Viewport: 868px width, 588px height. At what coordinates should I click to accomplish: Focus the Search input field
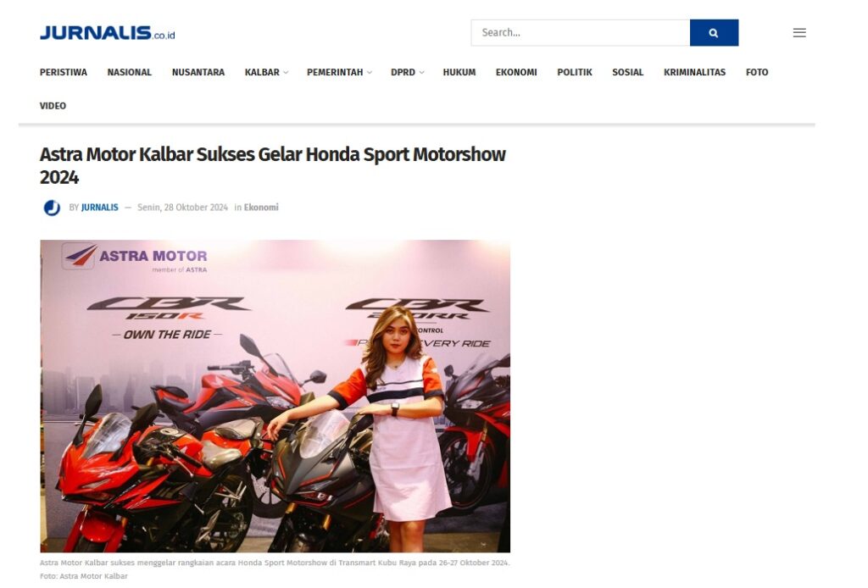coord(580,33)
